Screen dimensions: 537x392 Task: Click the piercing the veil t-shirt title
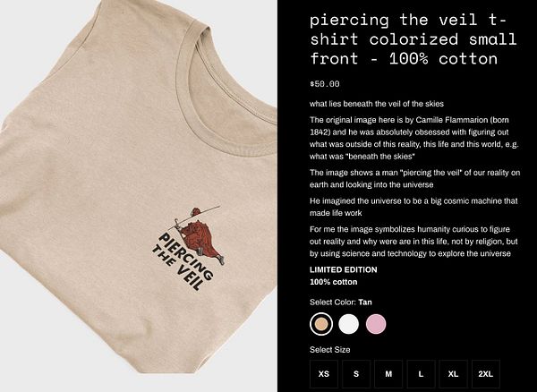coord(413,39)
